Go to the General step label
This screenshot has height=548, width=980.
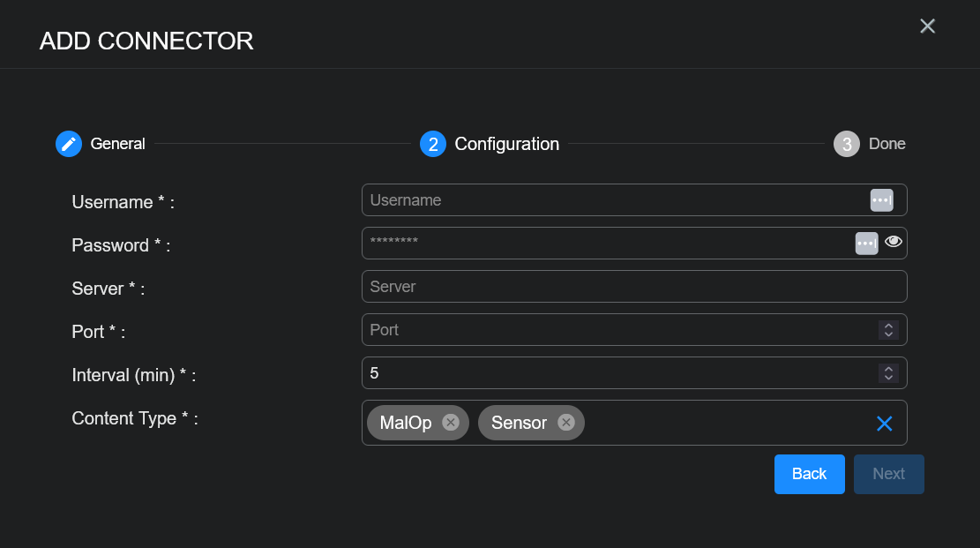(x=117, y=144)
